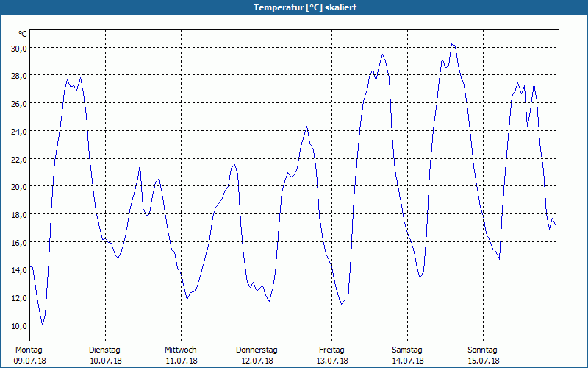Viewport: 588px width, 368px height.
Task: Click the Friday temperature peak near 29.5 °C
Action: pos(382,54)
